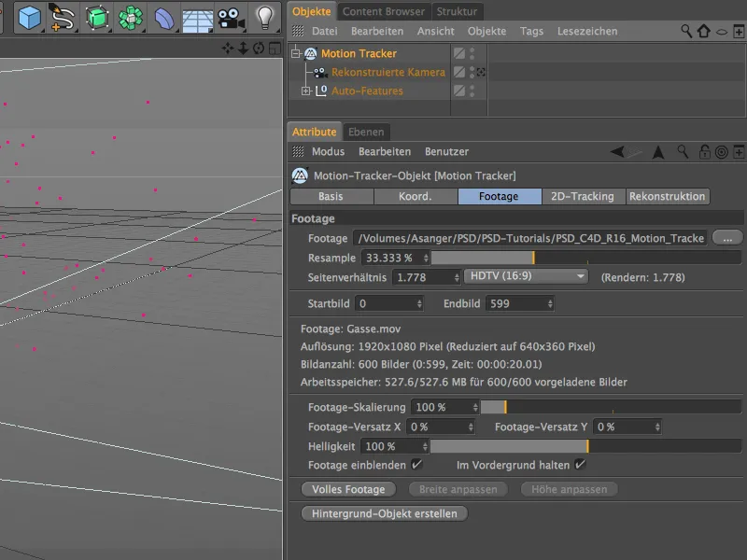Click Object Manager grip dots icon

coord(298,31)
